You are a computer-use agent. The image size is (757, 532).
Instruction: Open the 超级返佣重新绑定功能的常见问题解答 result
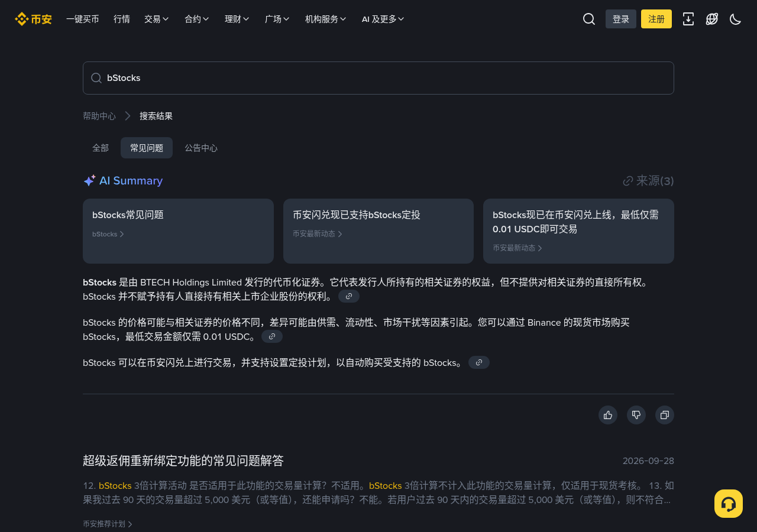183,460
